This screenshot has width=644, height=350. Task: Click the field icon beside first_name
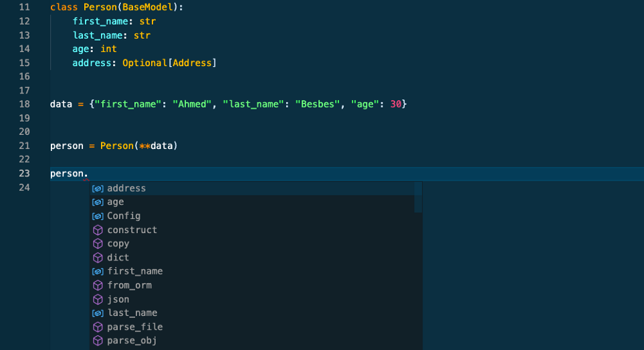point(98,272)
